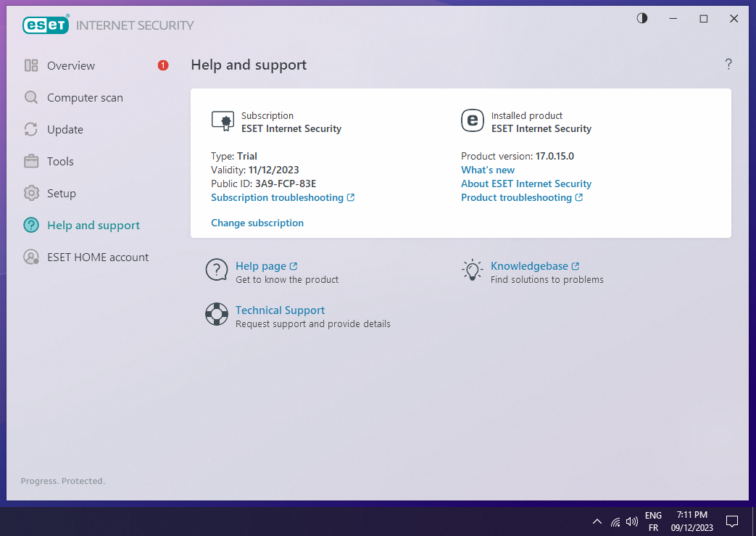Toggle the contrast color mode icon in title bar
Screen dimensions: 756x536
(641, 18)
